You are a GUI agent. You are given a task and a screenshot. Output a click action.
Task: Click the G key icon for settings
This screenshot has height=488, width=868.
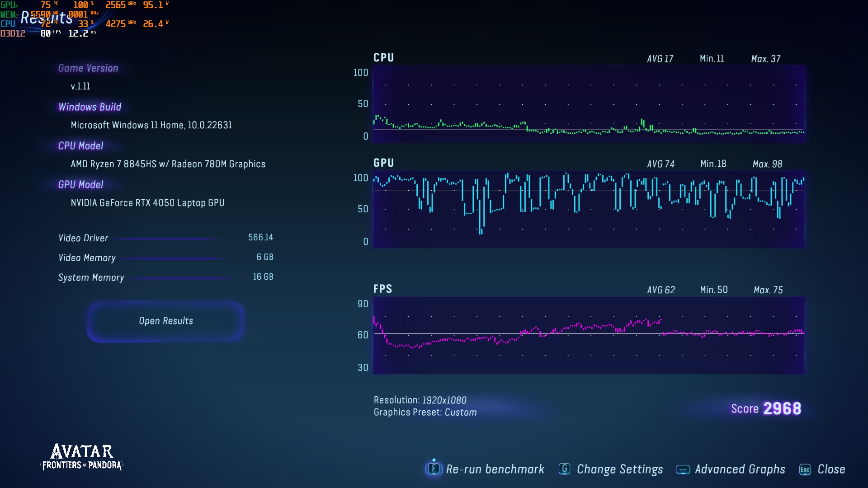[x=564, y=469]
